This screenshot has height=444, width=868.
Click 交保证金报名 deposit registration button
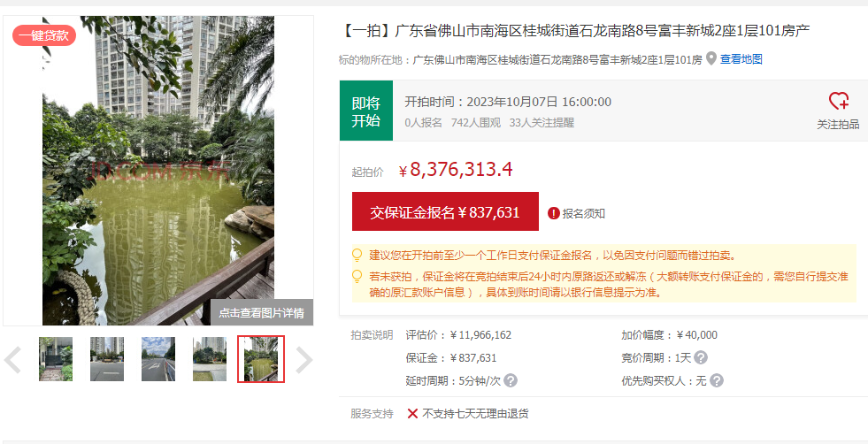[x=445, y=211]
